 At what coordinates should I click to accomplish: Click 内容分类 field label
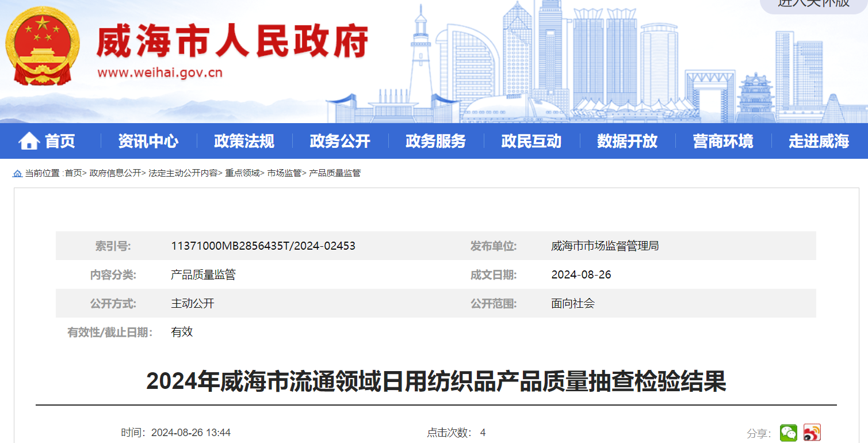(113, 274)
